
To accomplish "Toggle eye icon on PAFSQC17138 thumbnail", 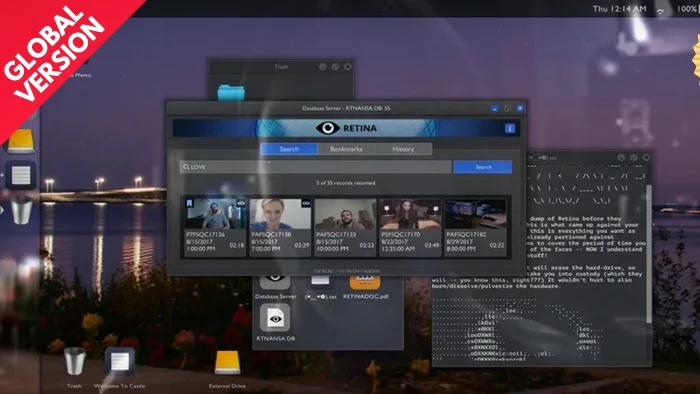I will [x=306, y=203].
